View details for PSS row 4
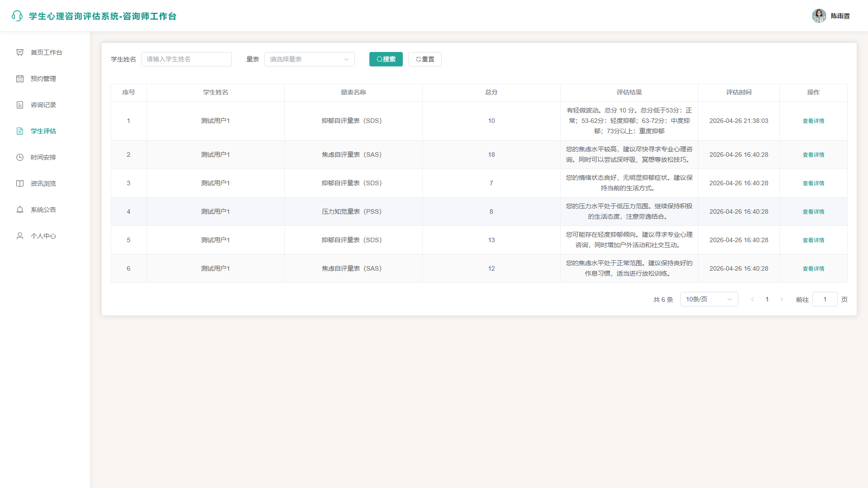The width and height of the screenshot is (868, 488). [x=813, y=211]
